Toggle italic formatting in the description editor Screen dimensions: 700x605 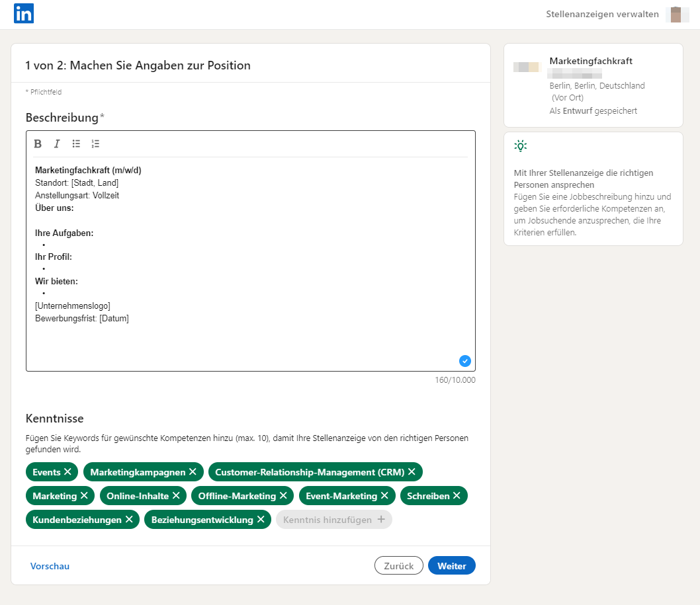[56, 143]
